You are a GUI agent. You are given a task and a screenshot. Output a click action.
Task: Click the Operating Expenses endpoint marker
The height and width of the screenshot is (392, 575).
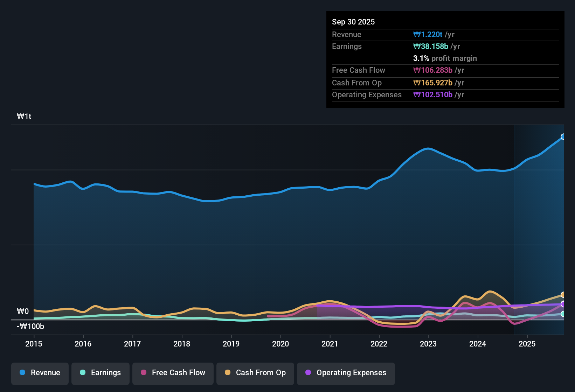coord(563,304)
